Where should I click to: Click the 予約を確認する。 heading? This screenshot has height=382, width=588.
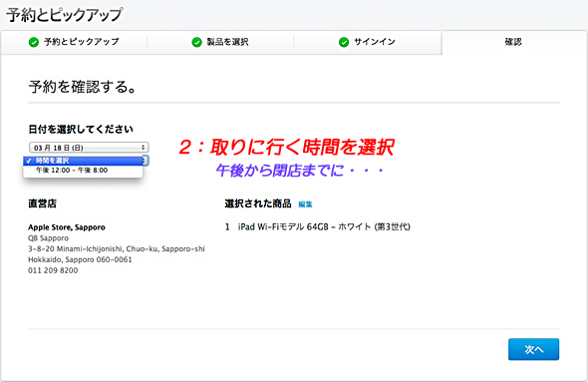click(x=82, y=87)
